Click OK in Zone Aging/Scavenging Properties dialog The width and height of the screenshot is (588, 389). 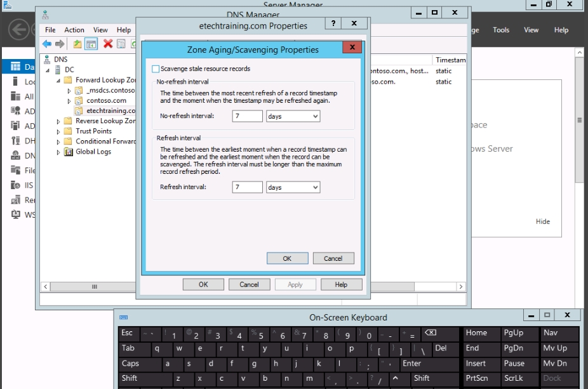click(287, 258)
